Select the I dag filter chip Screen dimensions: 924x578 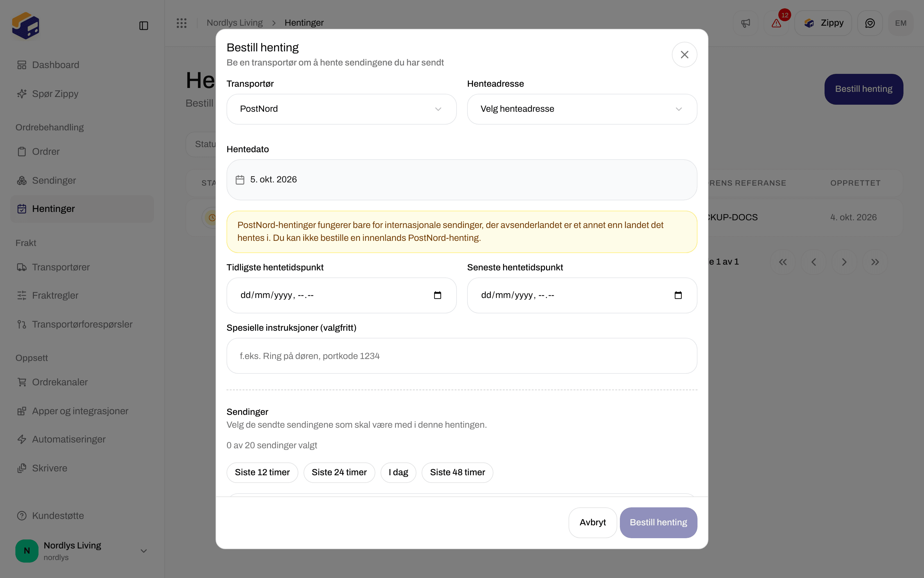coord(398,472)
